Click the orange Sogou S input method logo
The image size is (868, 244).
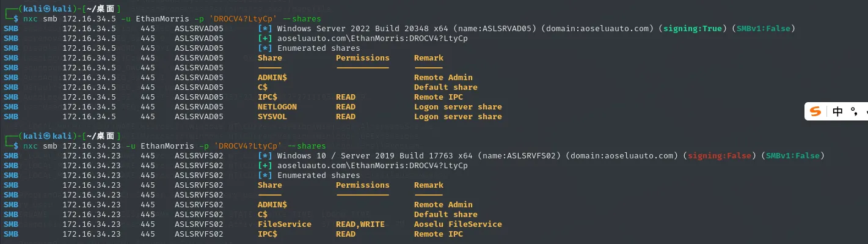point(815,111)
